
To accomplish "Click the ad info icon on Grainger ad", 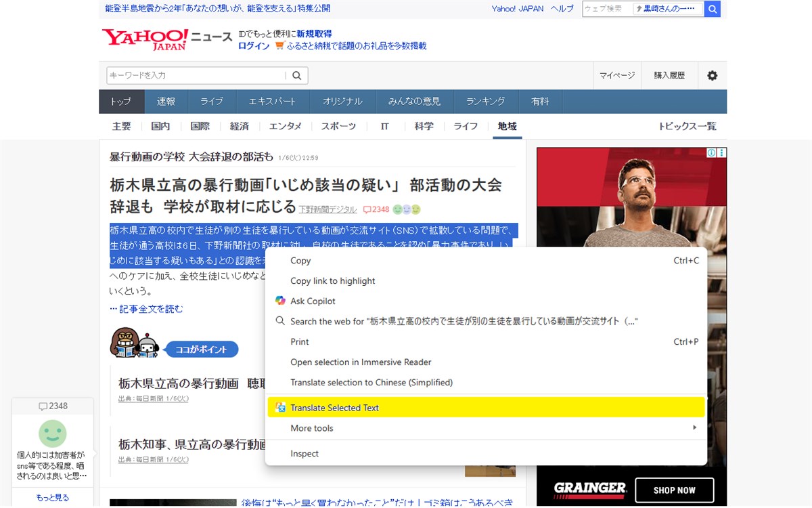I will 712,153.
